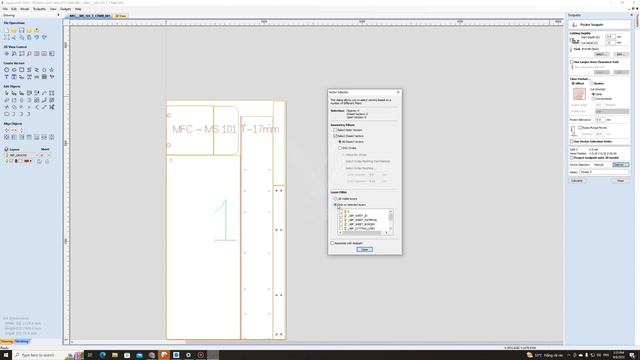Toggle Select Closed Vectors checkbox
Viewport: 640px width, 360px height.
click(335, 136)
